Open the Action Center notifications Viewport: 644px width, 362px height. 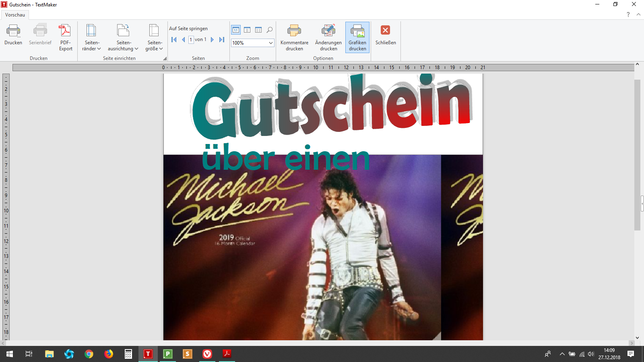coord(631,354)
